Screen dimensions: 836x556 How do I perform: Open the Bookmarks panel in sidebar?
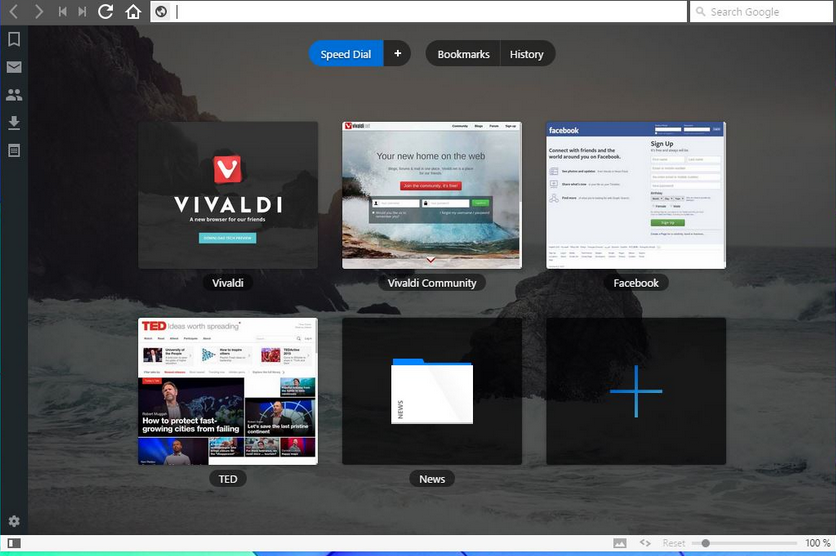pos(14,40)
